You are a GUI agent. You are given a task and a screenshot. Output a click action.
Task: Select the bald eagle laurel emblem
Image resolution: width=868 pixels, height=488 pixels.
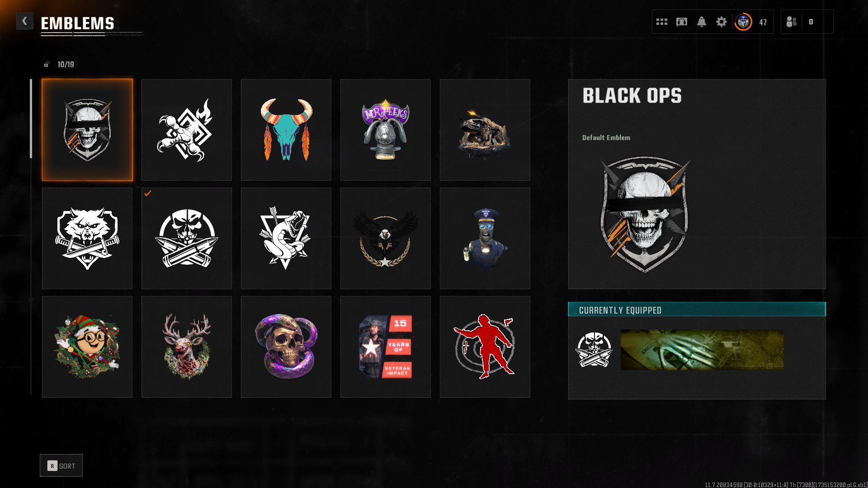coord(386,239)
